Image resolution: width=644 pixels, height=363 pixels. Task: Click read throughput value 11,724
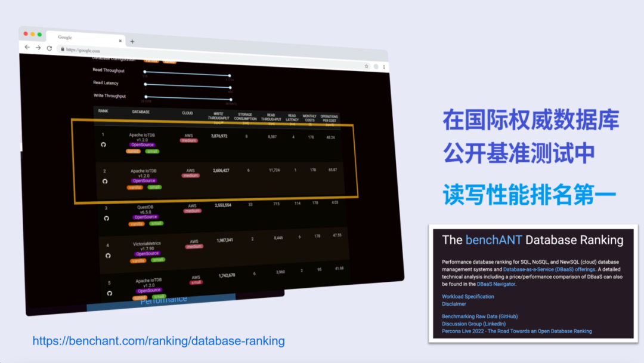274,170
